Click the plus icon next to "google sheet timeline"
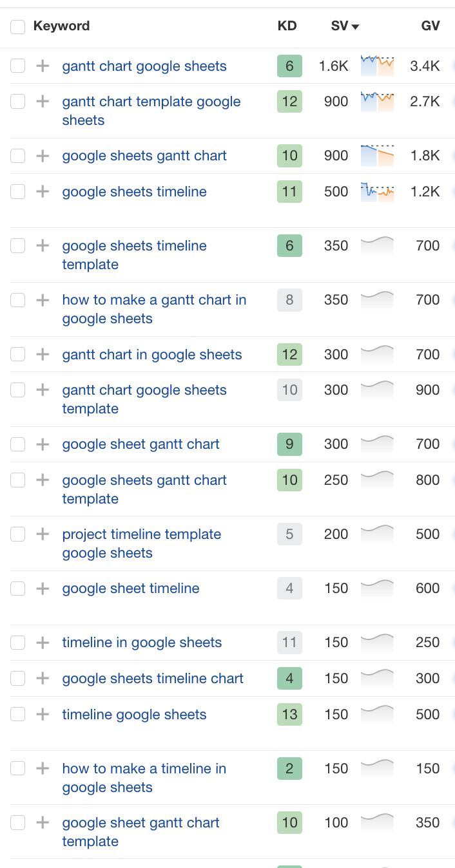This screenshot has width=455, height=868. point(43,588)
